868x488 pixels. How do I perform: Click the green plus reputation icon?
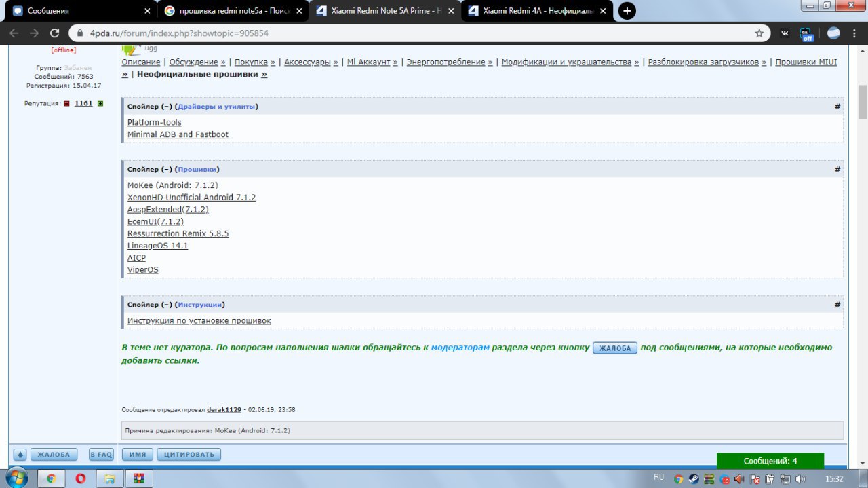pos(100,103)
